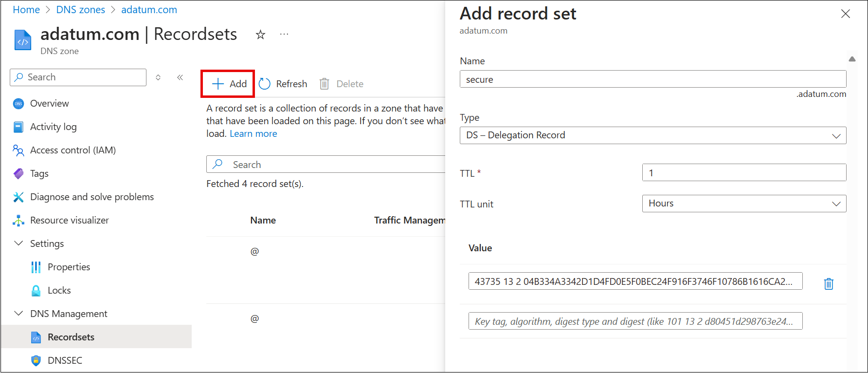
Task: Click the Diagnose and solve problems wrench icon
Action: pyautogui.click(x=18, y=197)
